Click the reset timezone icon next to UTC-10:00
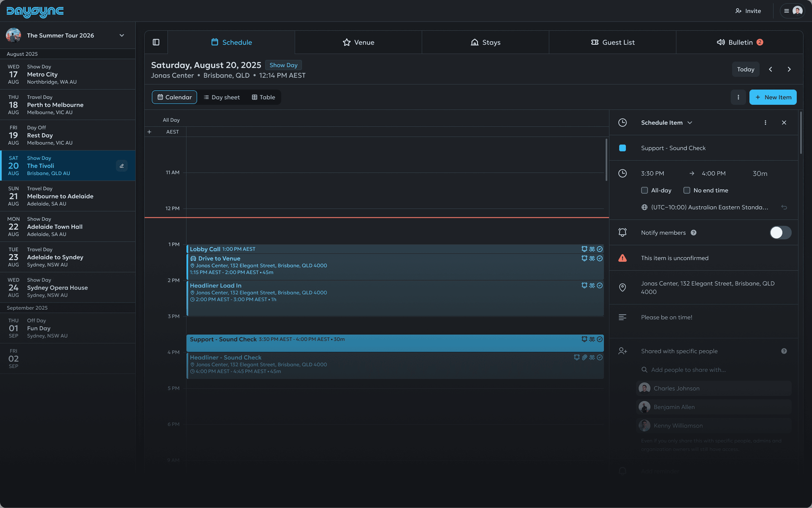The height and width of the screenshot is (508, 812). (785, 207)
